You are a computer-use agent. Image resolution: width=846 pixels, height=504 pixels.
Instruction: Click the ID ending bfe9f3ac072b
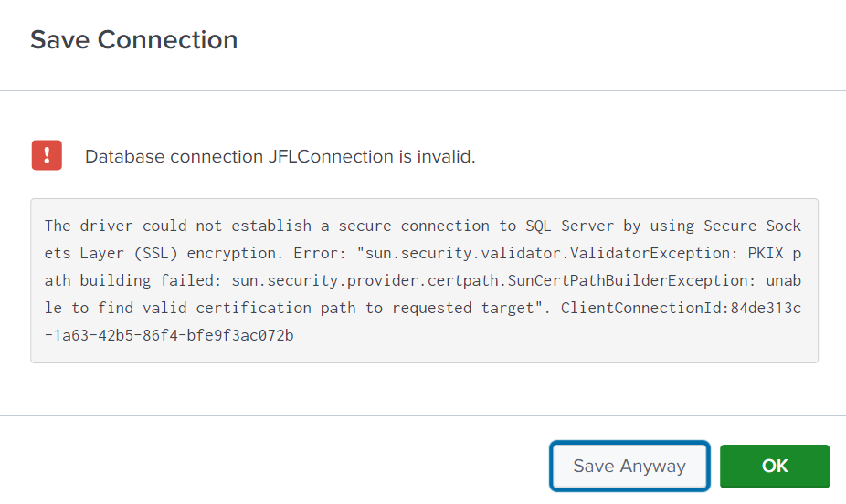click(x=169, y=335)
